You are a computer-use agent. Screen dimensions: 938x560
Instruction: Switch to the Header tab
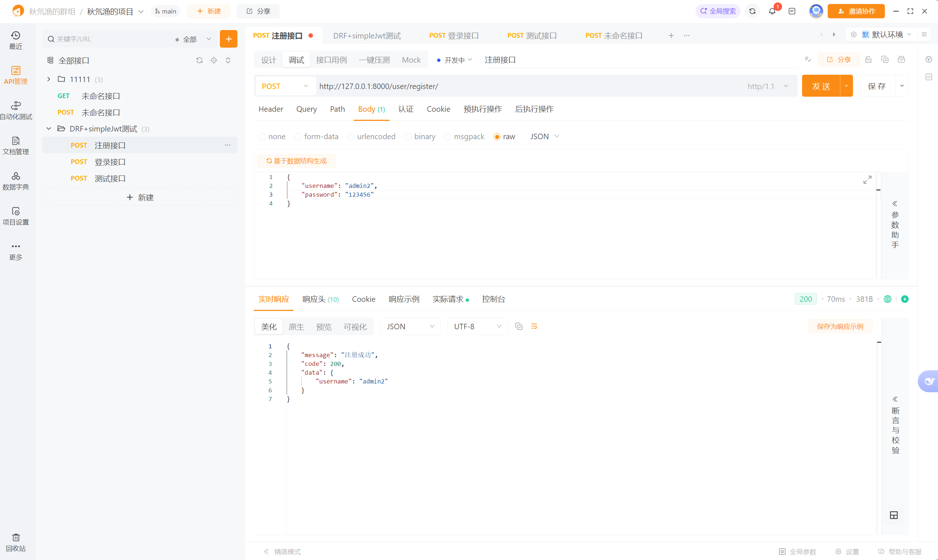pos(271,109)
